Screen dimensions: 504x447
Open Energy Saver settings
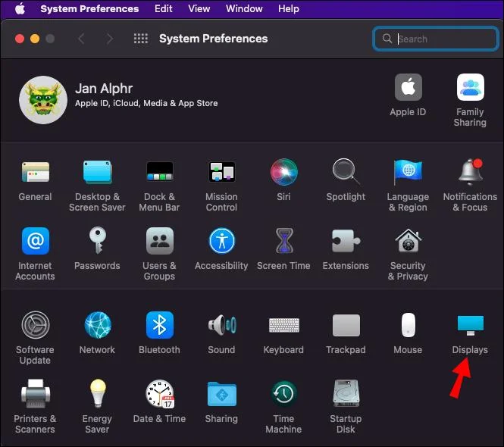tap(97, 395)
